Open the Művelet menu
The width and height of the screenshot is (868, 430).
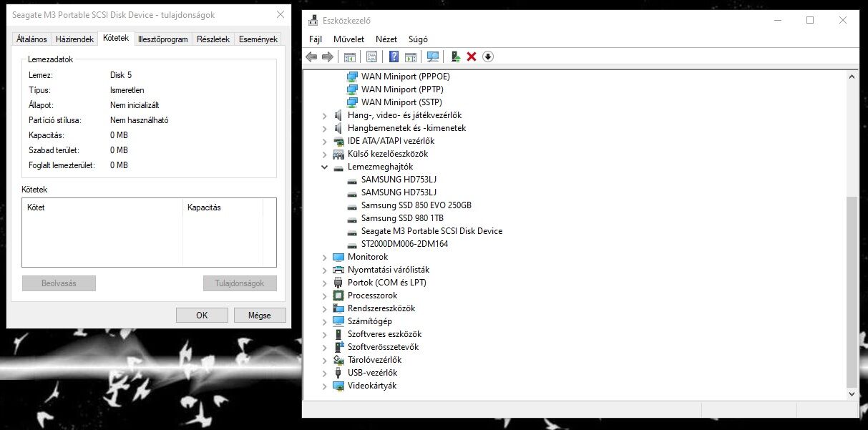pos(348,39)
